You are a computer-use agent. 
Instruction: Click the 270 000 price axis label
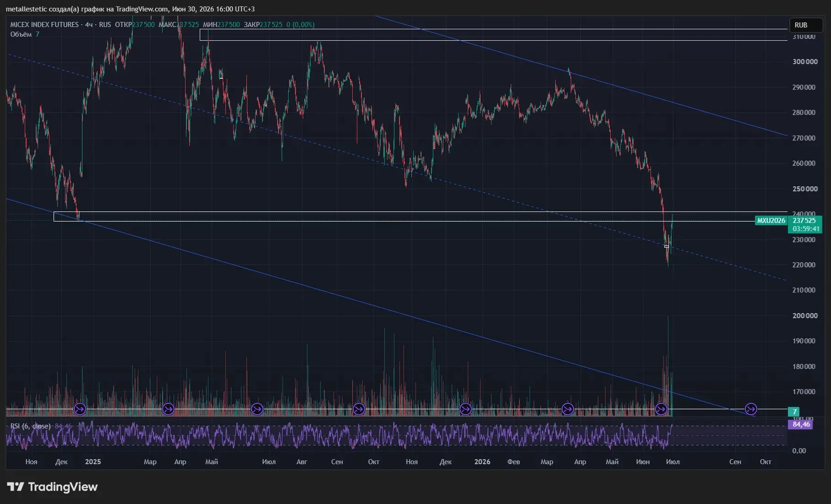tap(804, 138)
